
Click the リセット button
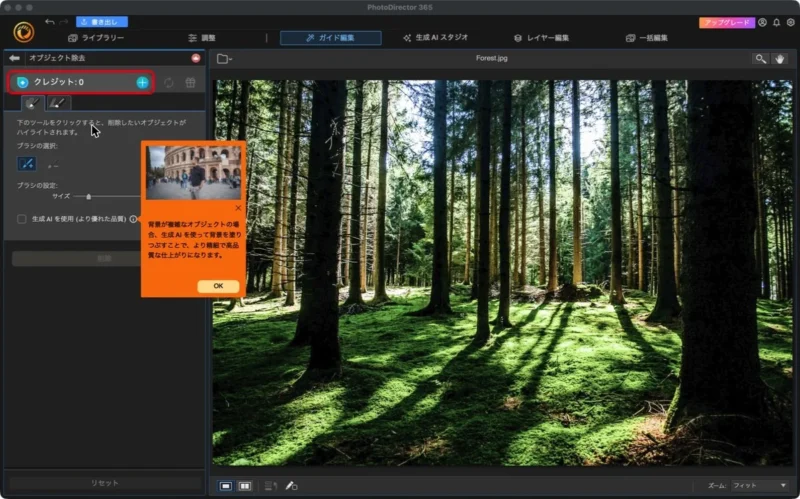coord(105,483)
